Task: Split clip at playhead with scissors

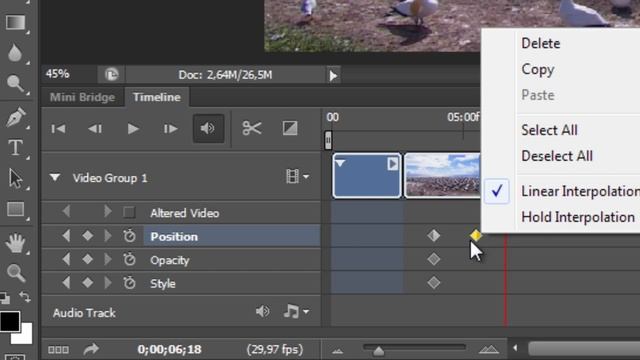Action: (251, 128)
